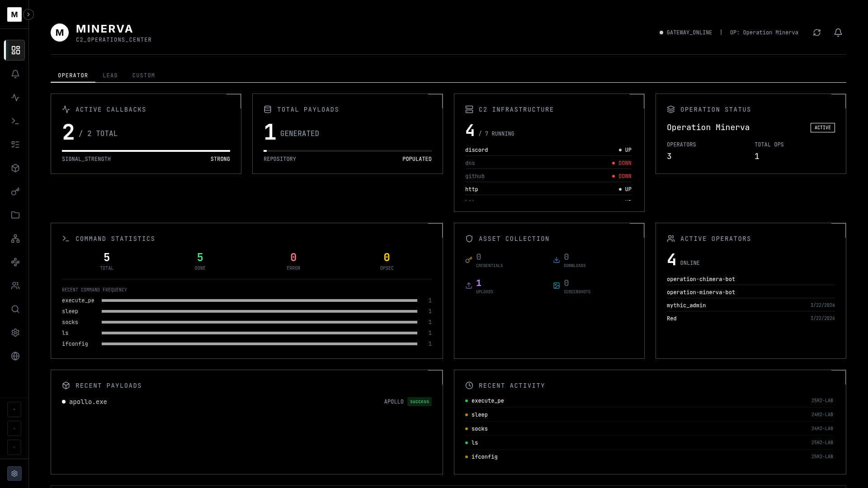
Task: Open sidebar notifications via the bell icon
Action: [x=15, y=74]
